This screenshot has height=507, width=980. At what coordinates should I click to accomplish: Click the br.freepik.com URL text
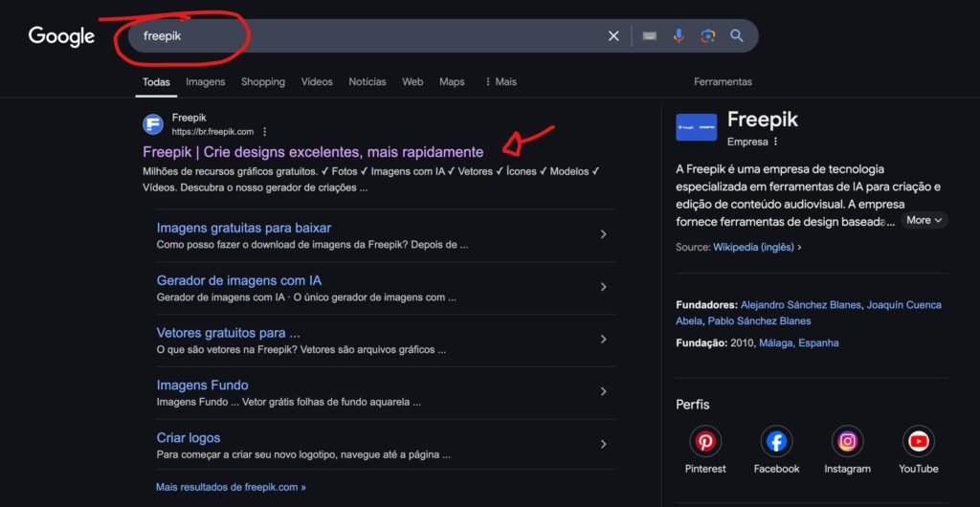(213, 132)
